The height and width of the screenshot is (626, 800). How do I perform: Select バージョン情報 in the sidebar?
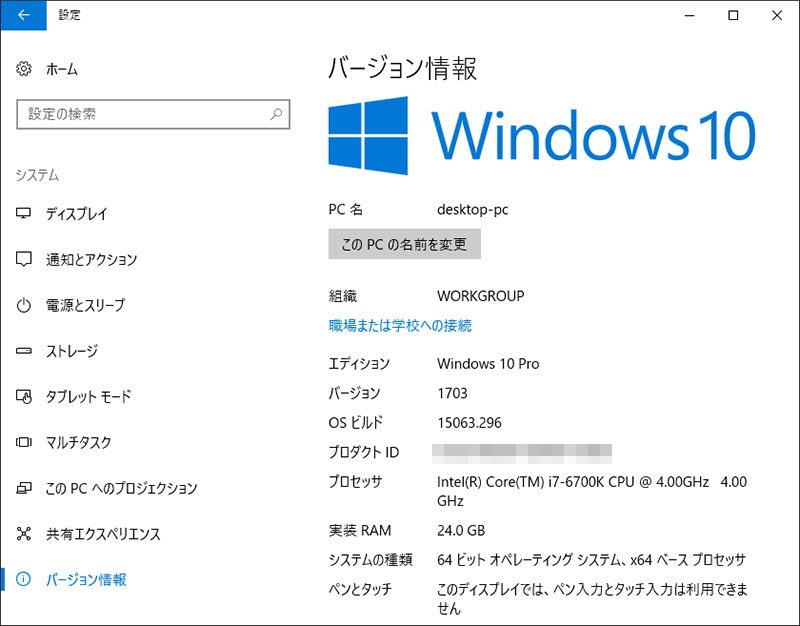pyautogui.click(x=86, y=580)
